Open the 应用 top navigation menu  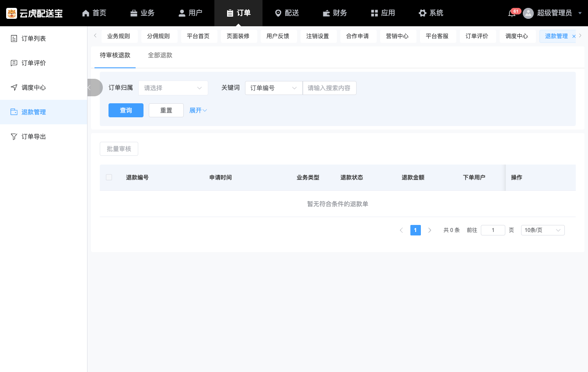(383, 13)
